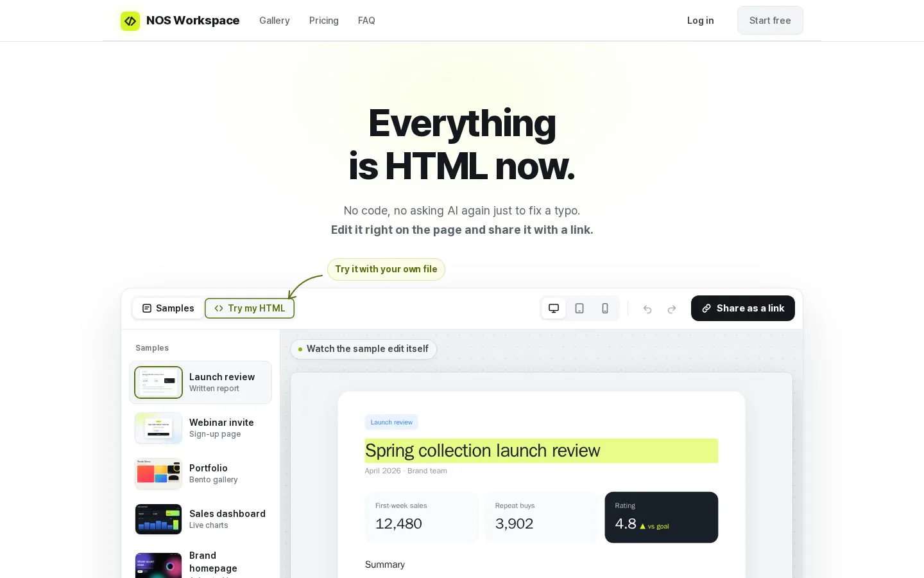Click the First-week sales 12,480 value
924x578 pixels.
[398, 524]
